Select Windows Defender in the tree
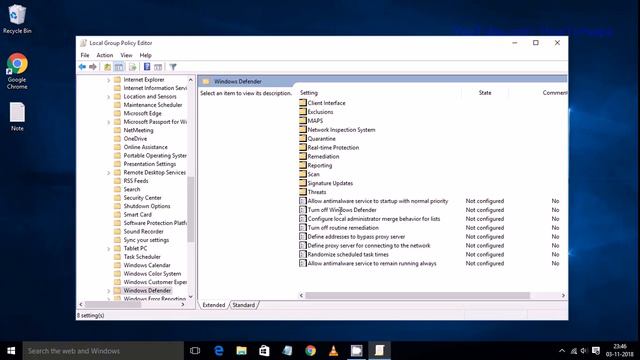 pyautogui.click(x=147, y=291)
